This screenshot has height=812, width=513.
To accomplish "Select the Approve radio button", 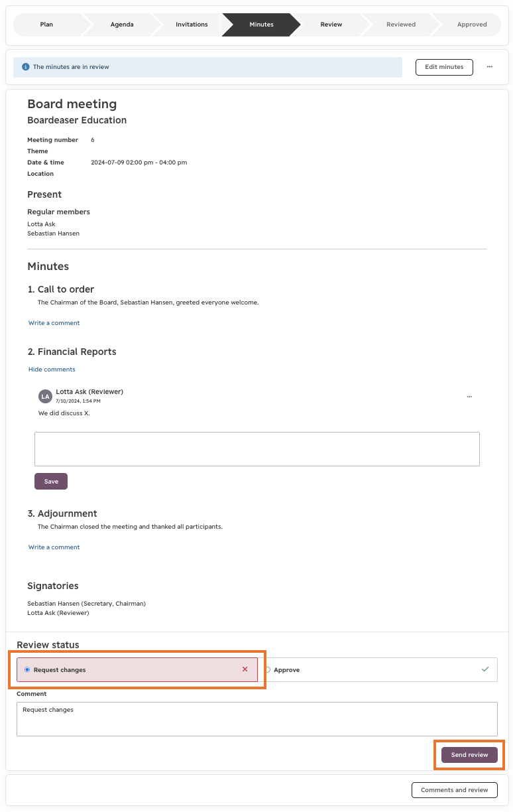I will 267,670.
